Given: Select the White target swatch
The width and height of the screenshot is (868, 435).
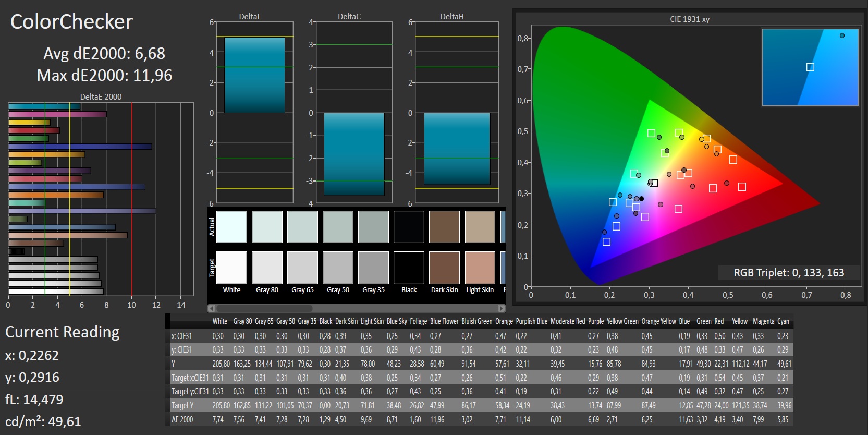Looking at the screenshot, I should 231,268.
